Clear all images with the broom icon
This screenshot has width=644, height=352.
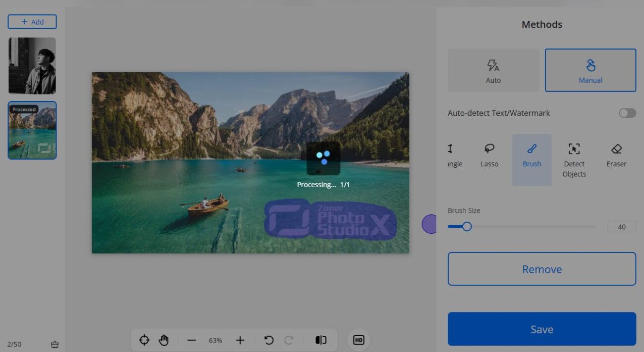point(55,344)
